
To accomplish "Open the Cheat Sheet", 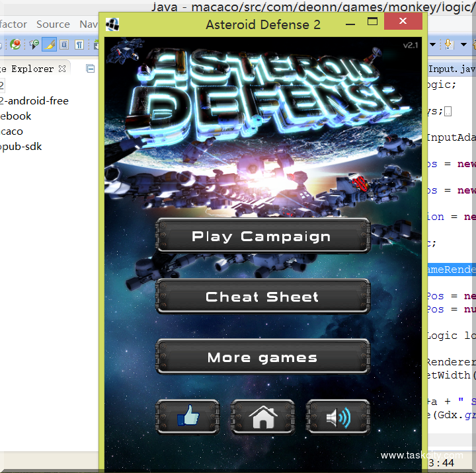I will (262, 297).
